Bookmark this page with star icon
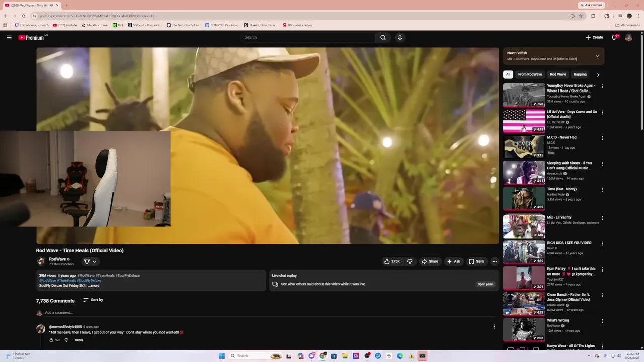 (581, 16)
